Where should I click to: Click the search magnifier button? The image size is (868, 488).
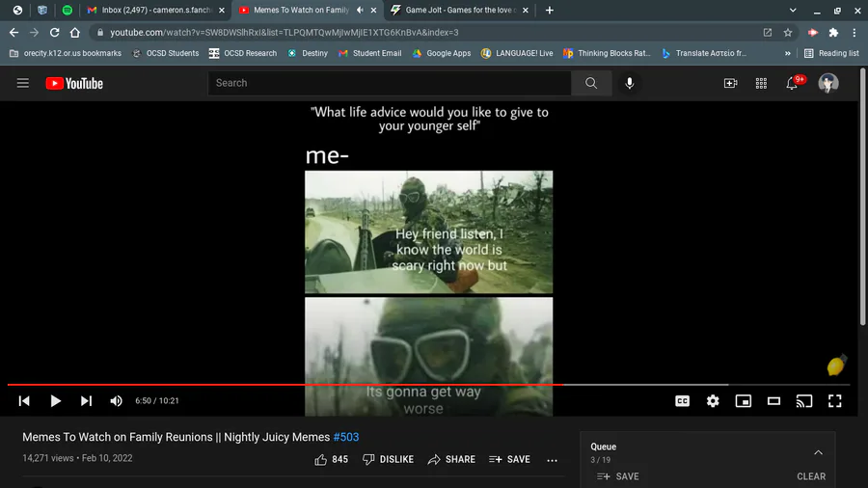[x=591, y=83]
